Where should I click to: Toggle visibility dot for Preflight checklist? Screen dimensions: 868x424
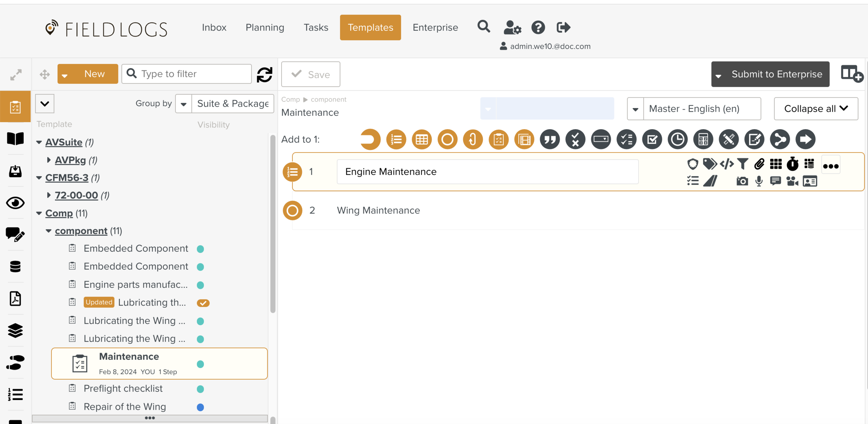(200, 389)
